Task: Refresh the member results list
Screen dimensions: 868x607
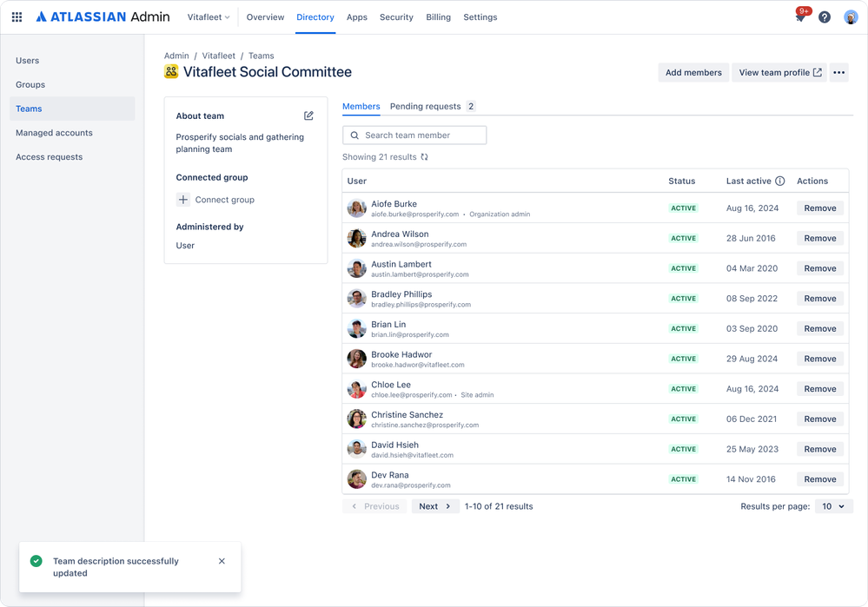Action: [x=424, y=157]
